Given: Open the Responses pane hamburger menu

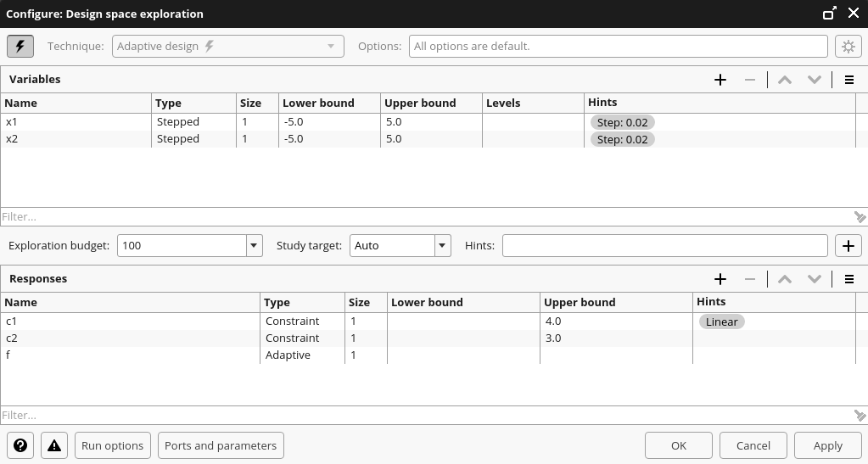Looking at the screenshot, I should tap(849, 279).
